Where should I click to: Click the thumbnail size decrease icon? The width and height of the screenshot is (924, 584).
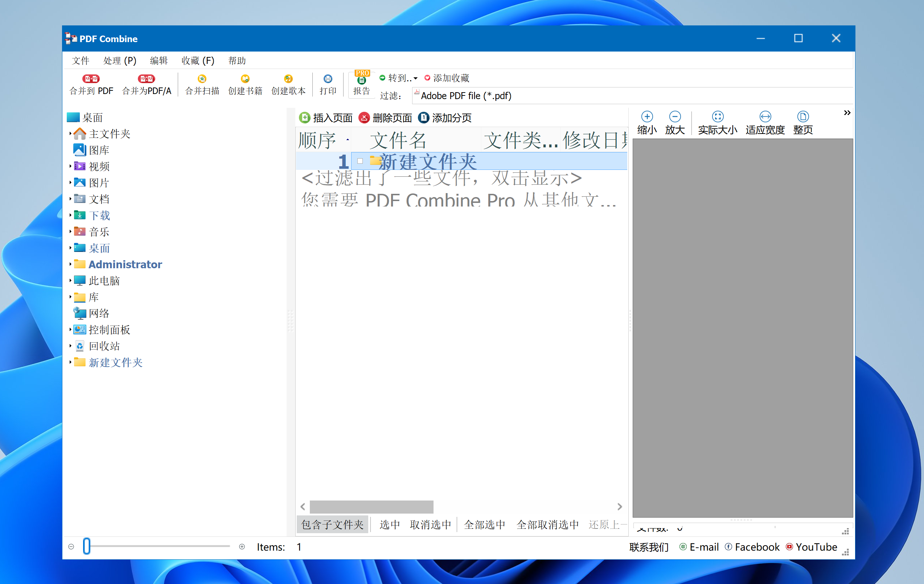[x=71, y=546]
